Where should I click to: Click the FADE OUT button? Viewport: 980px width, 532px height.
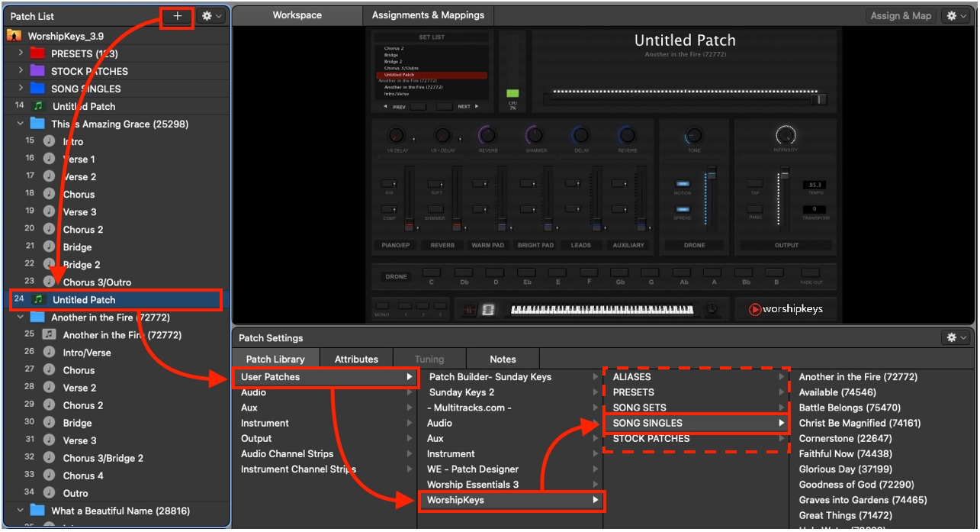point(810,272)
